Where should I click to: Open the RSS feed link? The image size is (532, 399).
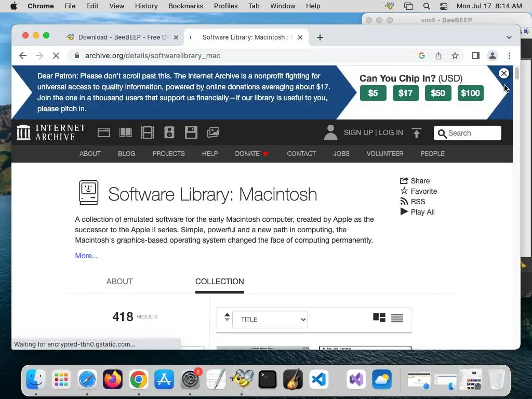tap(413, 202)
